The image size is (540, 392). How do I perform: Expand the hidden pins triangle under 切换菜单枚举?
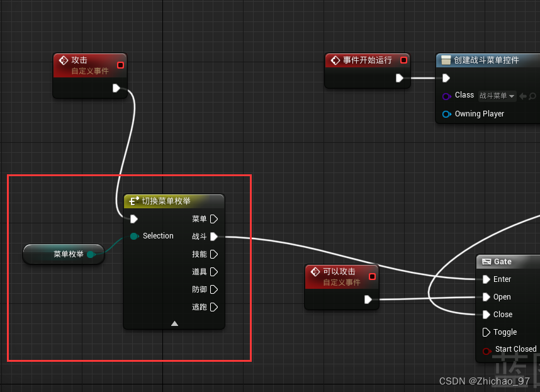[174, 323]
